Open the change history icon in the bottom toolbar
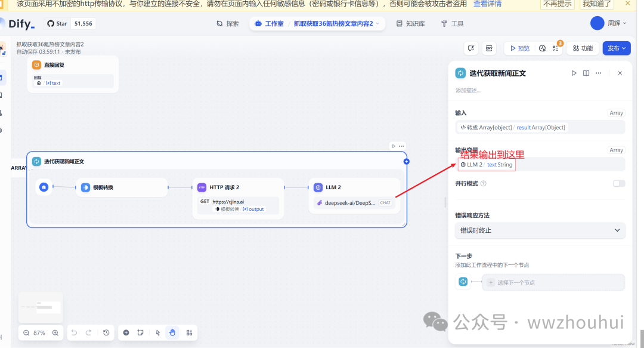The height and width of the screenshot is (348, 644). coord(106,333)
